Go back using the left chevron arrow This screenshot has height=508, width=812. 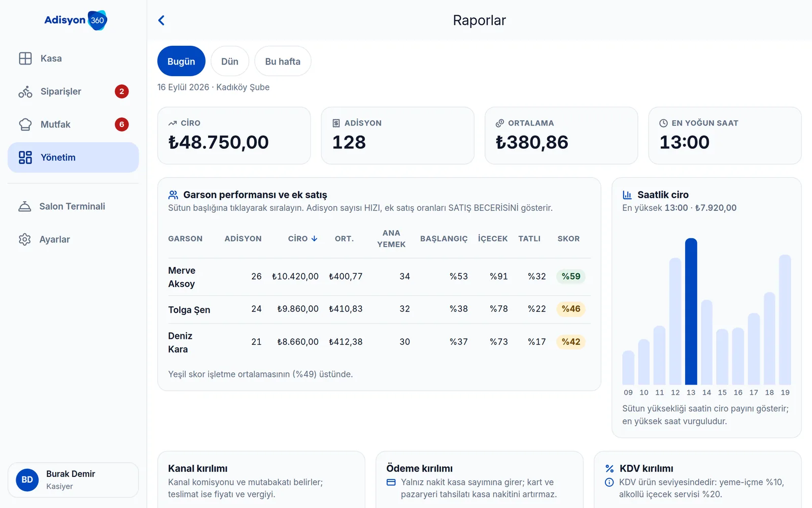[161, 20]
